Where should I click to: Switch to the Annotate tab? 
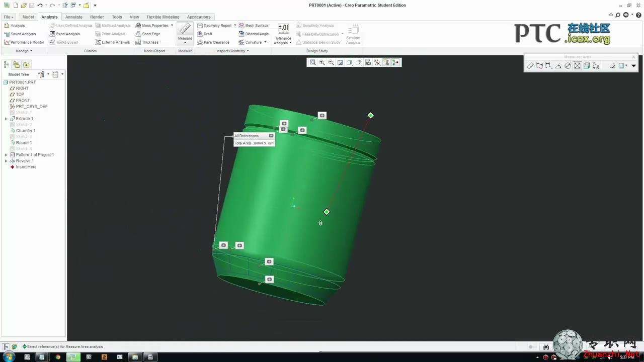coord(74,17)
